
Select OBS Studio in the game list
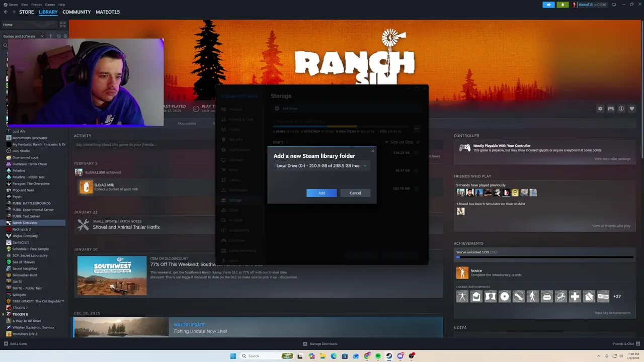point(21,151)
